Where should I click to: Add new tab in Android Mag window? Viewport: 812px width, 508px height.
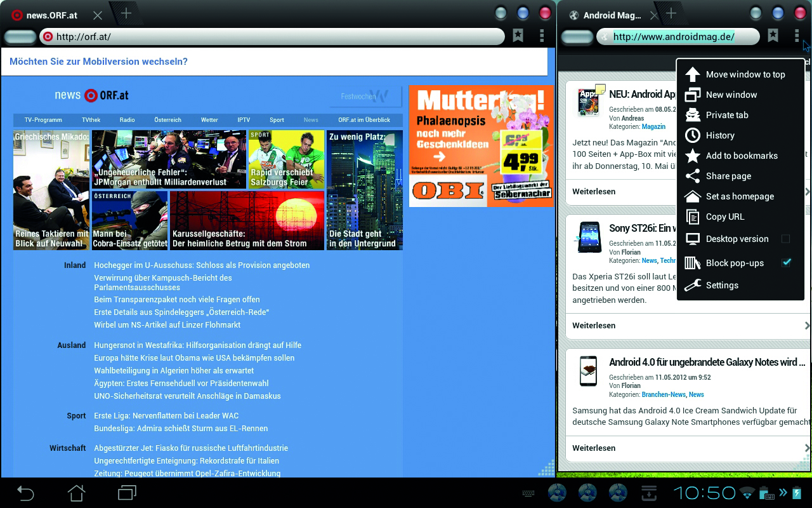(671, 13)
